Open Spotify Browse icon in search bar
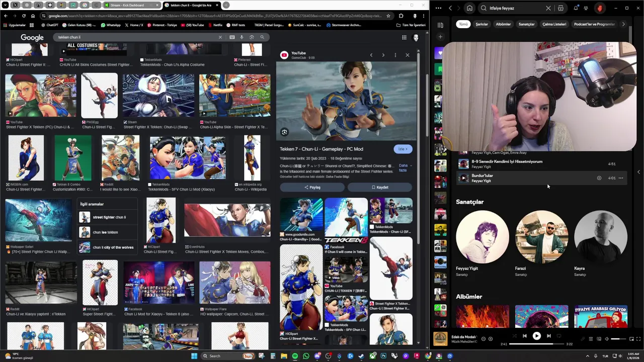The width and height of the screenshot is (644, 362). coord(560,8)
